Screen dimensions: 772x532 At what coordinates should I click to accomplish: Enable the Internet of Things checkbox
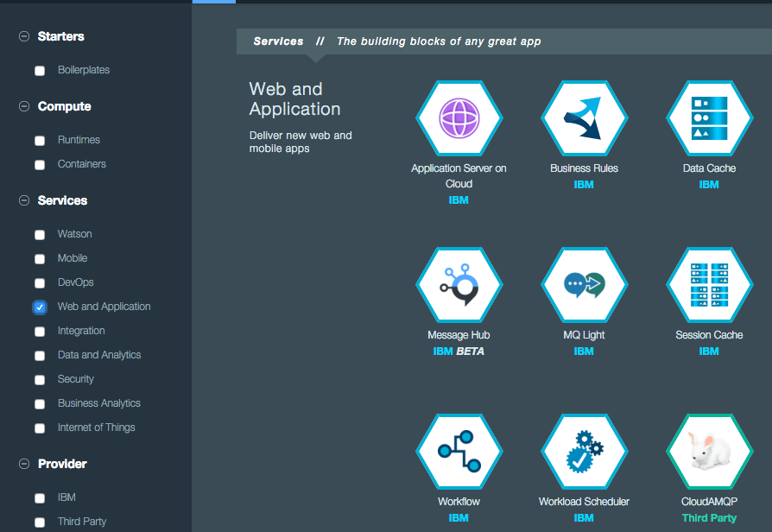(40, 427)
